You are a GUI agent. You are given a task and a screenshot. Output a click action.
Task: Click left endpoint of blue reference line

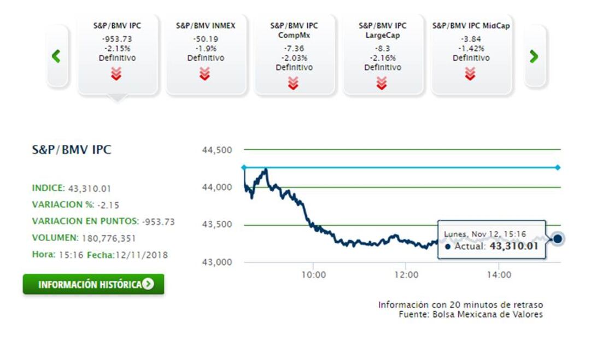(x=244, y=167)
